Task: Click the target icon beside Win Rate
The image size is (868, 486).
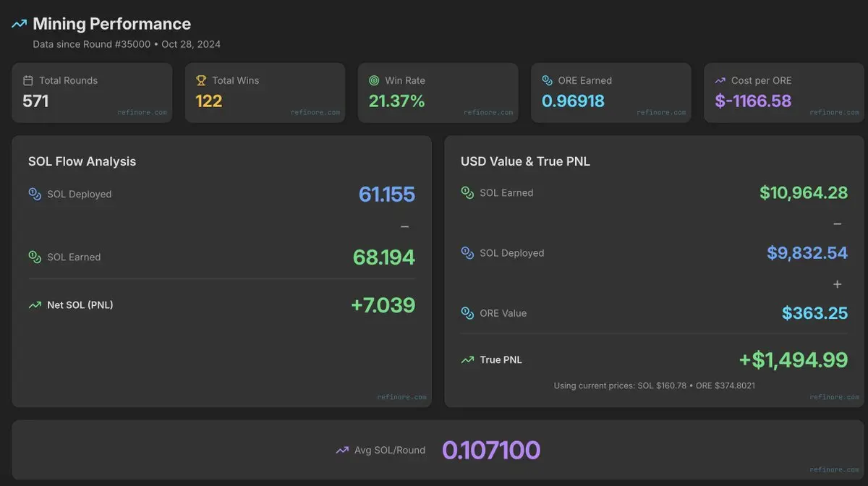Action: click(374, 80)
